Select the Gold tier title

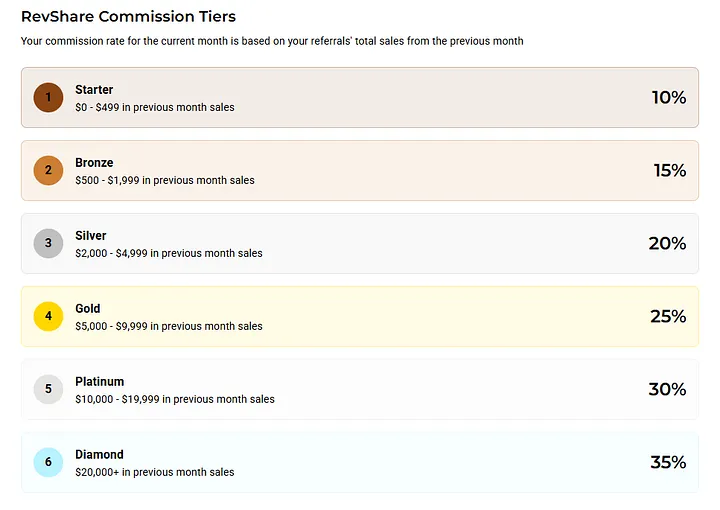(88, 308)
